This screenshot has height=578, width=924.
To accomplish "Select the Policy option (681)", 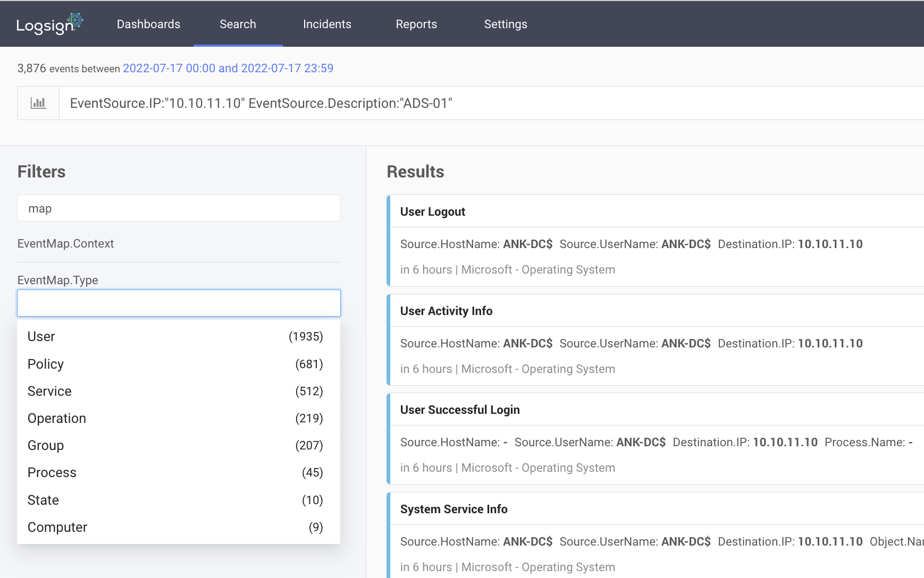I will [x=179, y=364].
